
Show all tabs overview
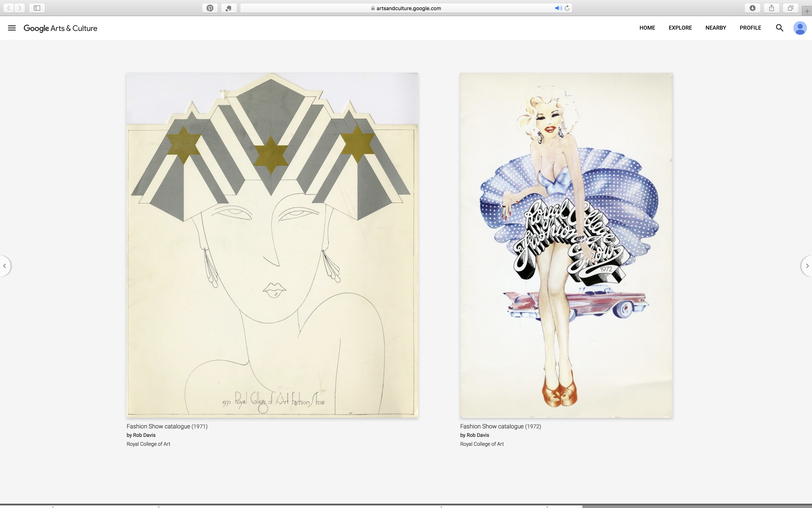click(x=790, y=8)
